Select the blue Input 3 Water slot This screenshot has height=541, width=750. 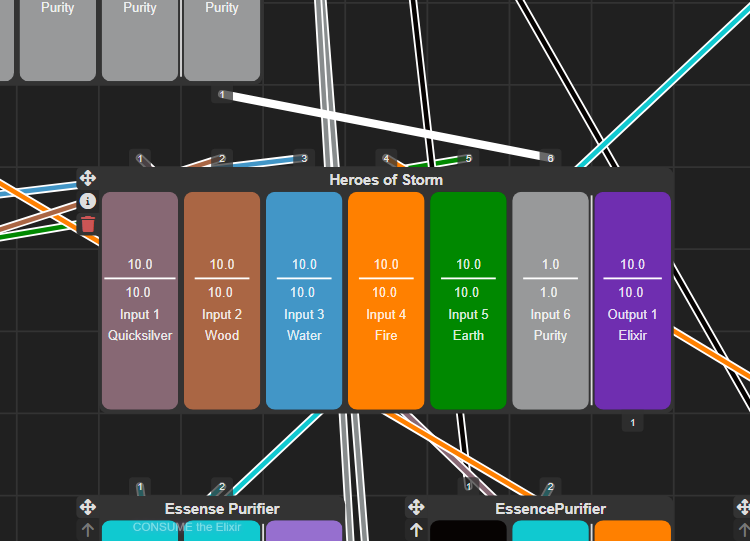tap(304, 301)
